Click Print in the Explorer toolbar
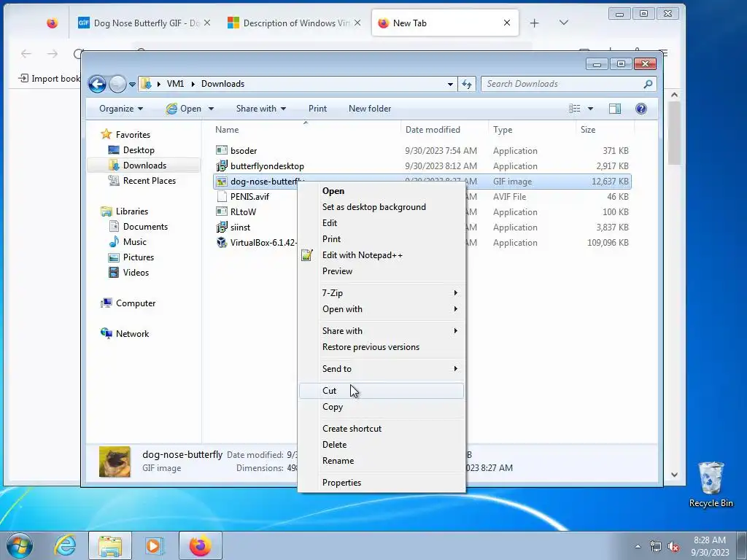Screen dimensions: 747x560 coord(317,109)
